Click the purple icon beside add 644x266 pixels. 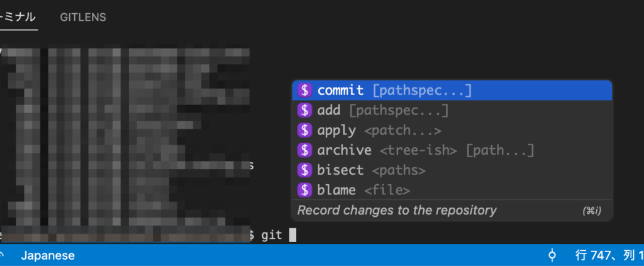(x=304, y=111)
